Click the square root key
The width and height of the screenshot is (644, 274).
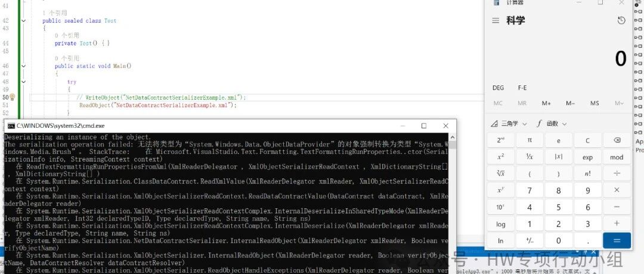[501, 174]
